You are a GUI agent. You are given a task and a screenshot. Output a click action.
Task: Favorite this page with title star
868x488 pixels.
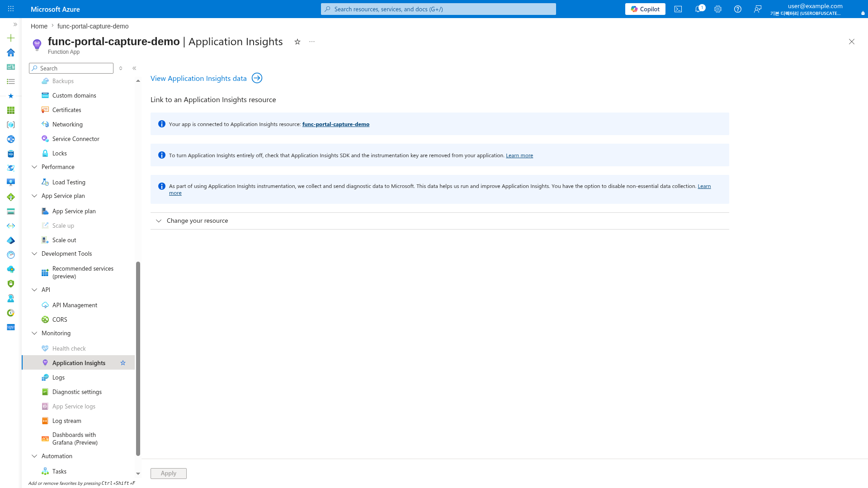point(297,42)
